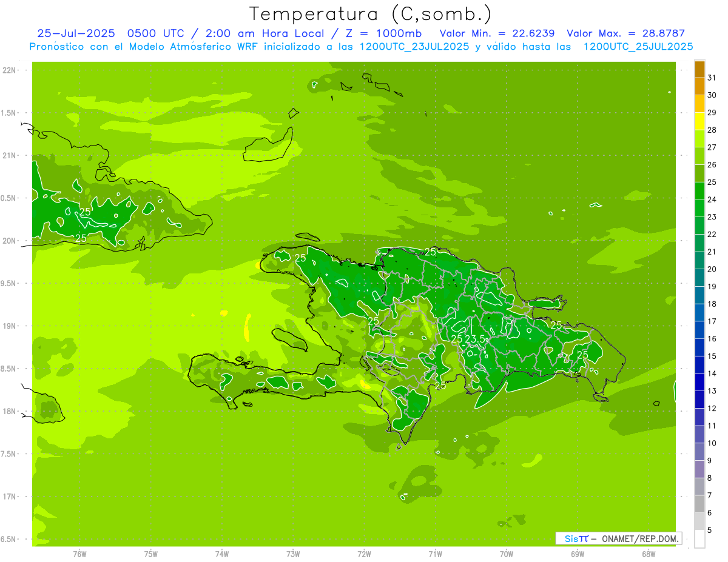Select the date text "25-Jul-2025"

tap(76, 33)
